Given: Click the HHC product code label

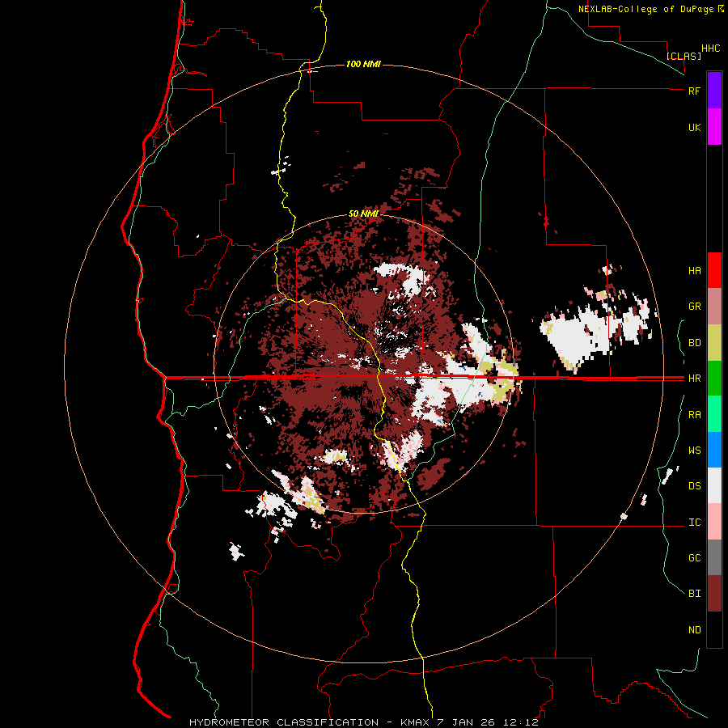Looking at the screenshot, I should [x=710, y=49].
